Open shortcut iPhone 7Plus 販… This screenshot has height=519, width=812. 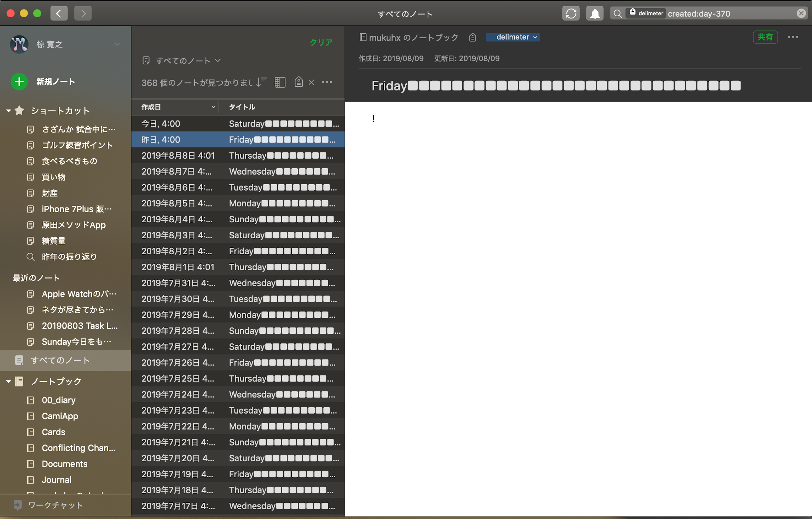77,209
